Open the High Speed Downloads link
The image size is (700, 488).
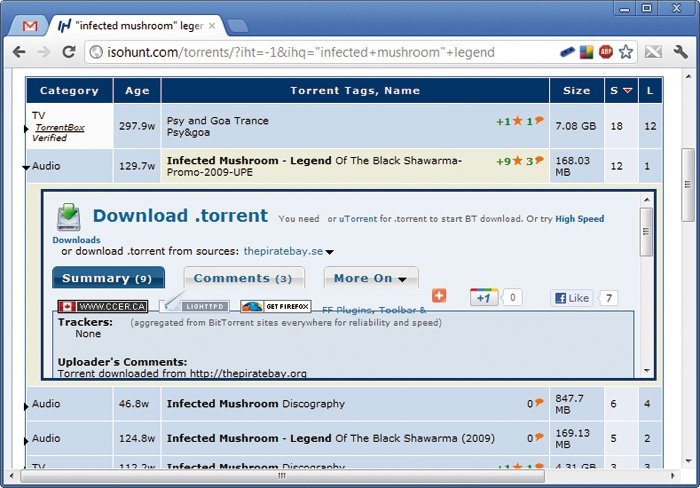point(579,219)
